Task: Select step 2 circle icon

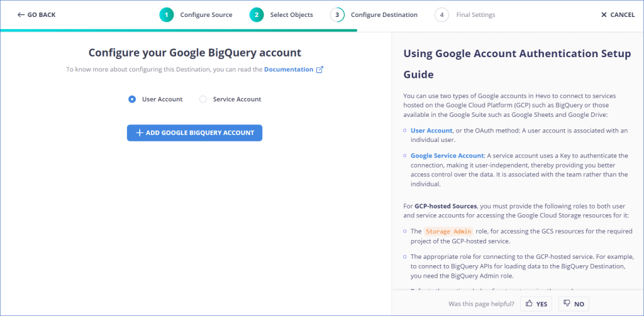Action: pyautogui.click(x=257, y=15)
